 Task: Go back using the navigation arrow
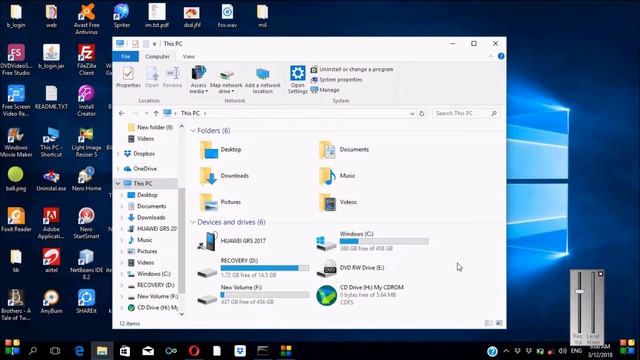(122, 113)
